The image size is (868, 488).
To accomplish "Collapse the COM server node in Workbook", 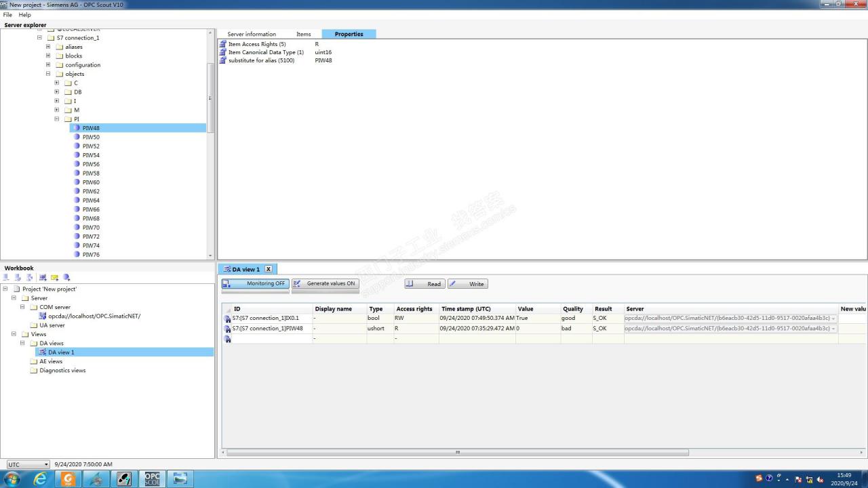I will click(x=22, y=307).
